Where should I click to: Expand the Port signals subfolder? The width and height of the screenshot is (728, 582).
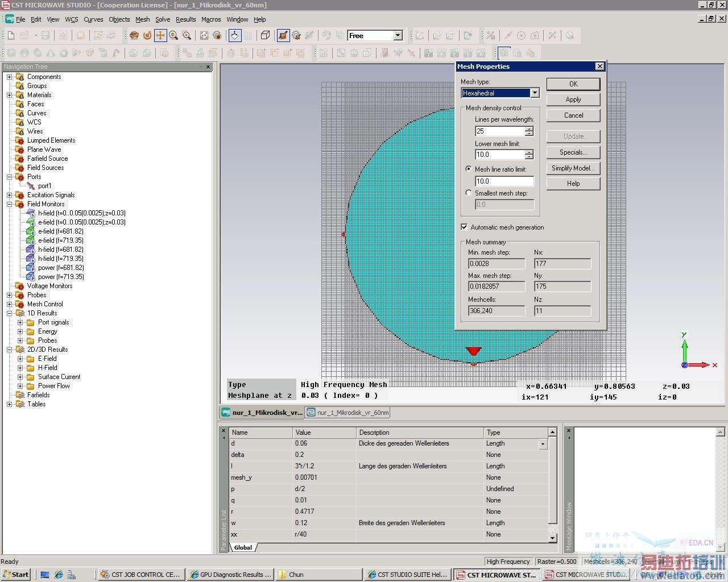[20, 322]
